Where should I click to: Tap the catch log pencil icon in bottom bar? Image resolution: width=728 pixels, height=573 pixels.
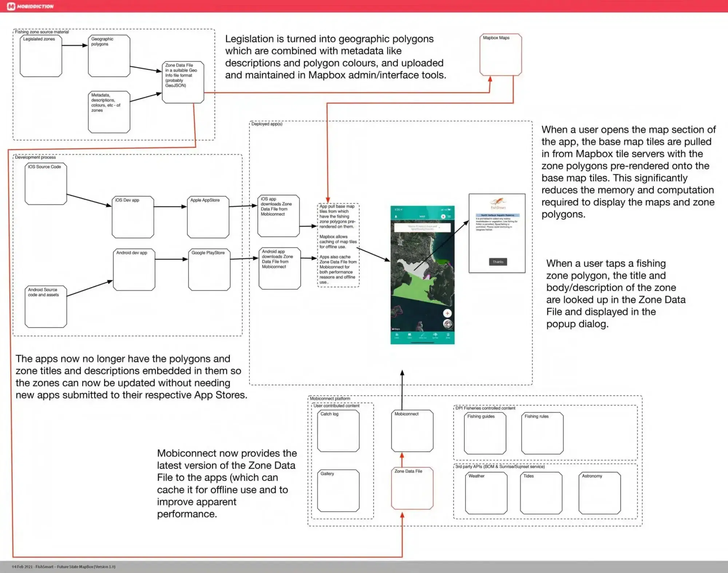[x=422, y=335]
